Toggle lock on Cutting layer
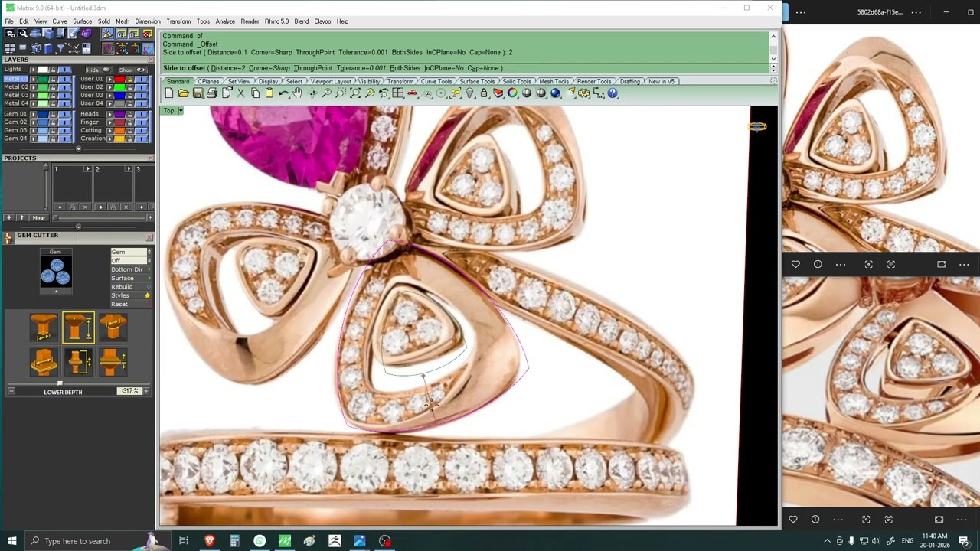Screen dimensions: 980x551 coord(130,130)
